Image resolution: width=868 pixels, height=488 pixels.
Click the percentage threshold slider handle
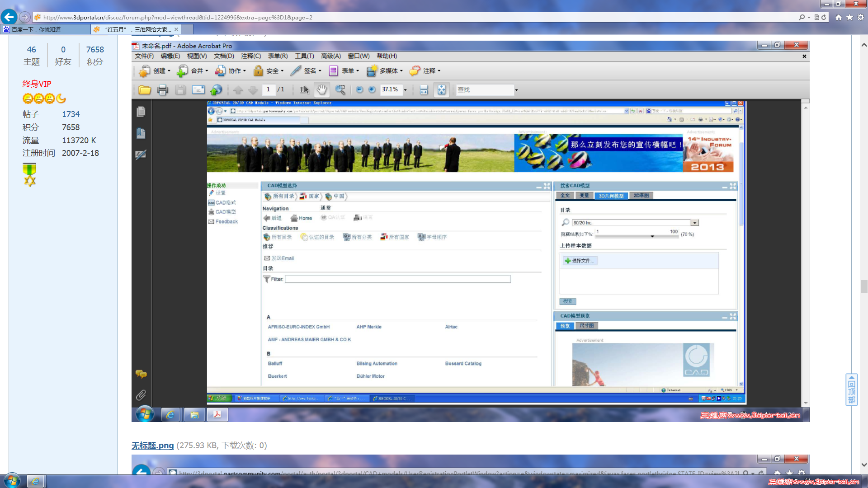[652, 236]
